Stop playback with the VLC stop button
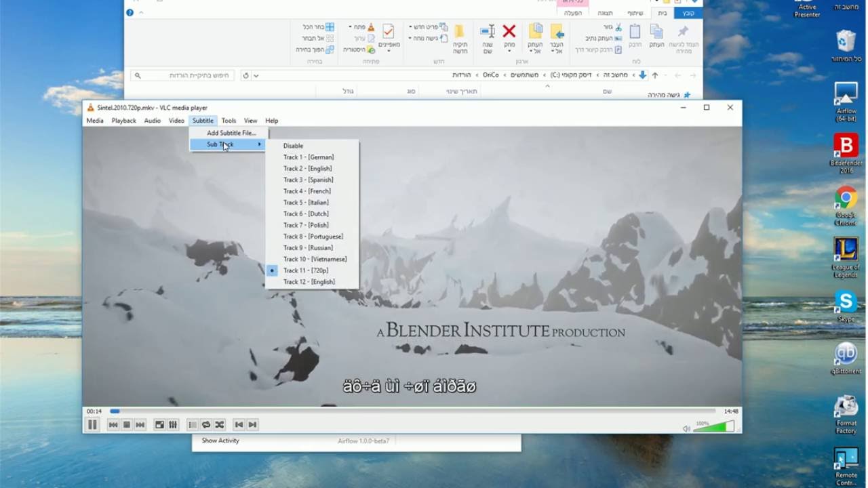Screen dimensions: 868x488 pos(127,425)
